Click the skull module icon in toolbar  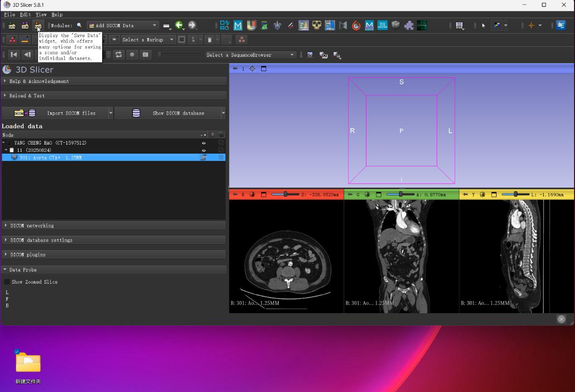(317, 25)
